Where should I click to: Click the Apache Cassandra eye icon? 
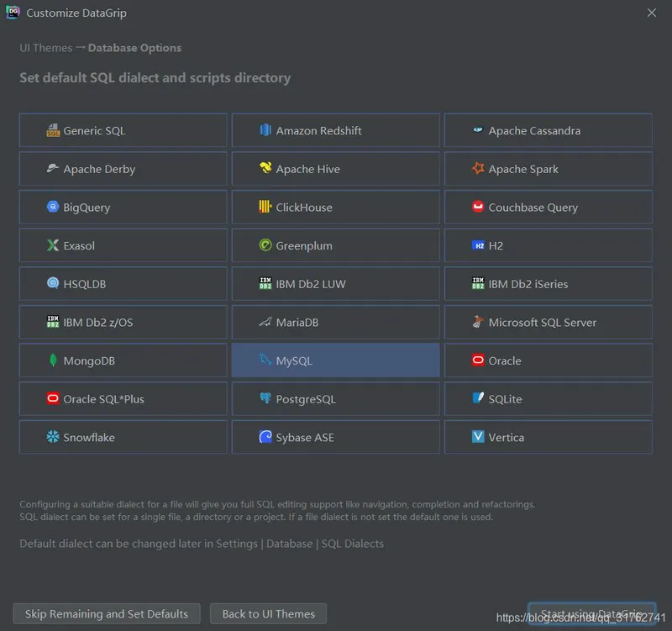tap(478, 130)
